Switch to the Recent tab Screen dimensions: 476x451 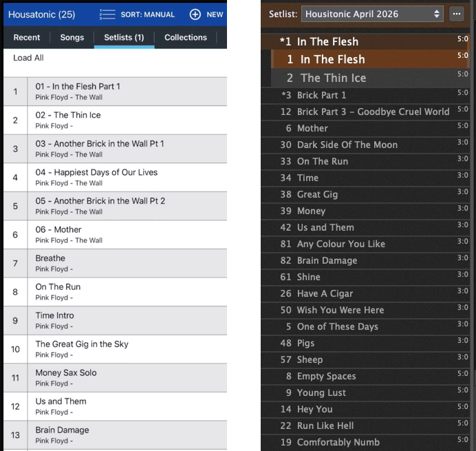click(x=27, y=37)
